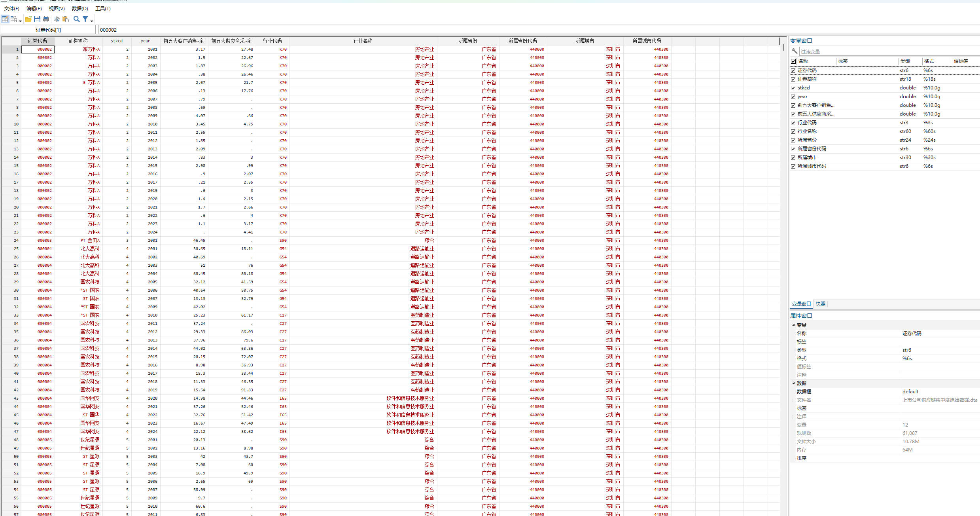This screenshot has height=516, width=980.
Task: Click the open file folder icon
Action: pyautogui.click(x=28, y=19)
